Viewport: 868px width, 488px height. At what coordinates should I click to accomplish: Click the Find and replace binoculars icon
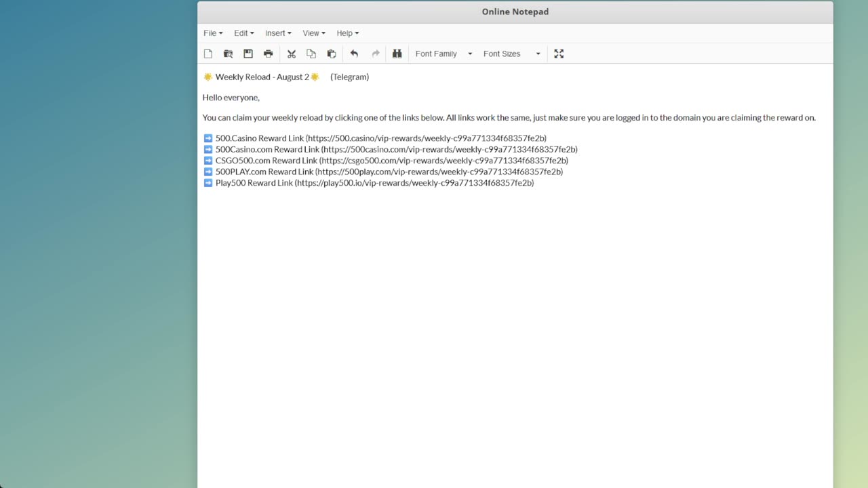tap(397, 54)
